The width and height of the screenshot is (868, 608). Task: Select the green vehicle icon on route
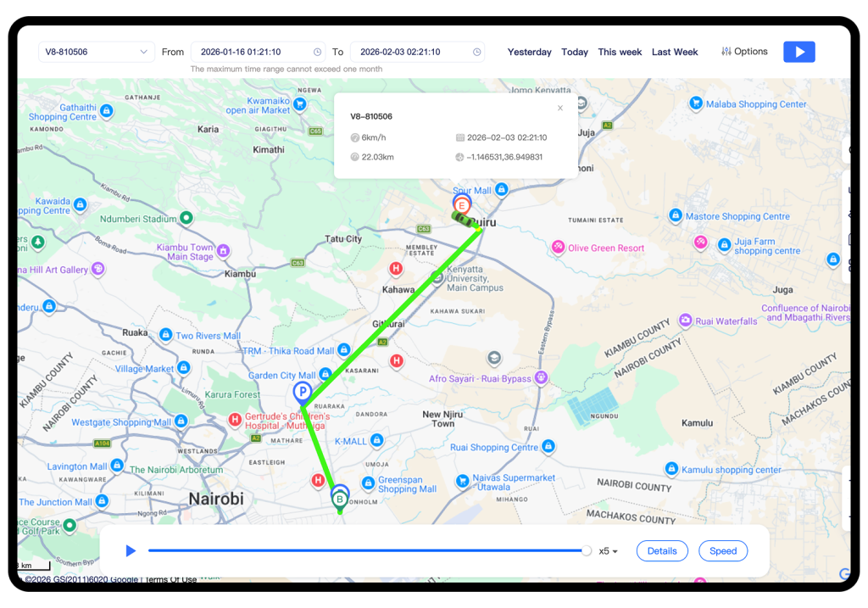tap(463, 219)
